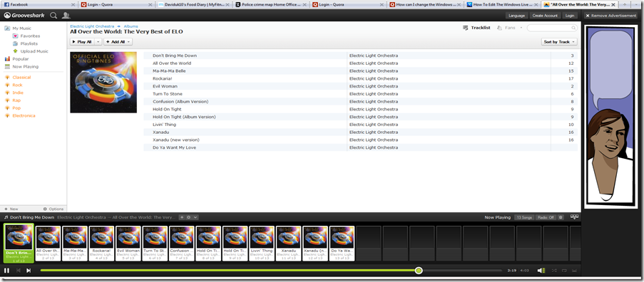Click the Login button
The image size is (644, 282).
(x=569, y=16)
